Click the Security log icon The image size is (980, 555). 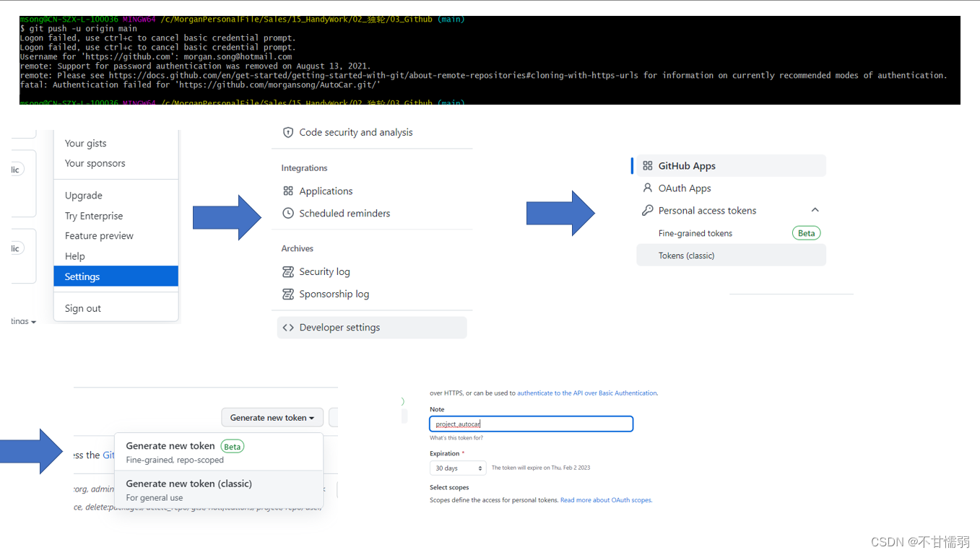[288, 271]
